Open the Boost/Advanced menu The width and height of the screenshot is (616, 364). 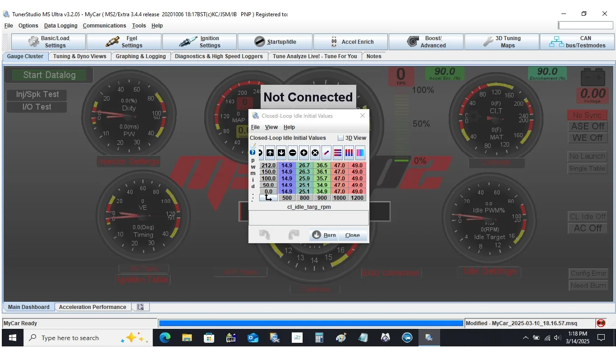(x=426, y=42)
